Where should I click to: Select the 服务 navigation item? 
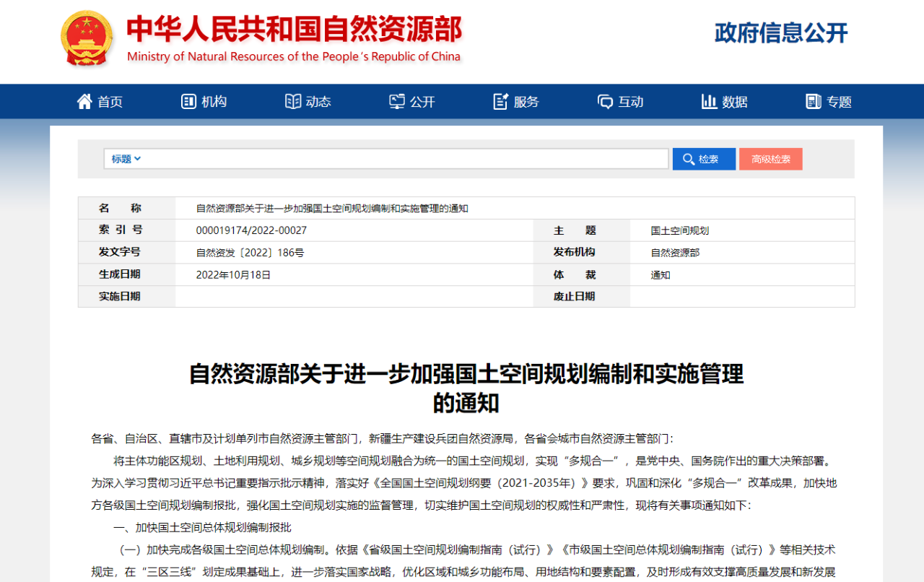coord(526,102)
